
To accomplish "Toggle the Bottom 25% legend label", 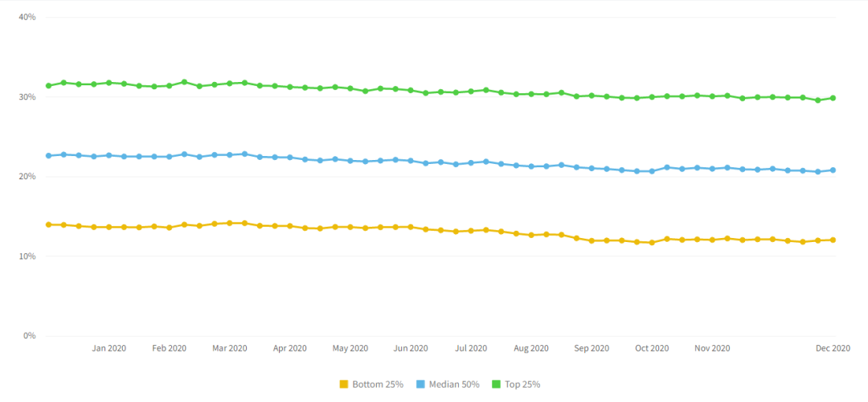I will (x=378, y=384).
